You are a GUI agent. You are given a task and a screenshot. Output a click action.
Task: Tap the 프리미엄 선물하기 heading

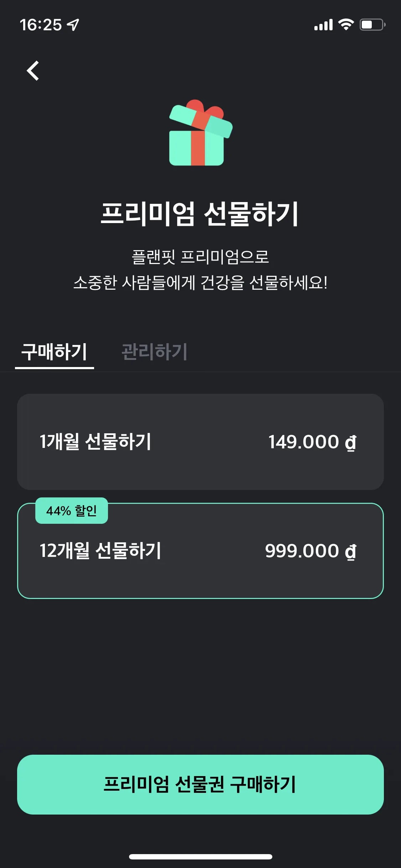[200, 214]
